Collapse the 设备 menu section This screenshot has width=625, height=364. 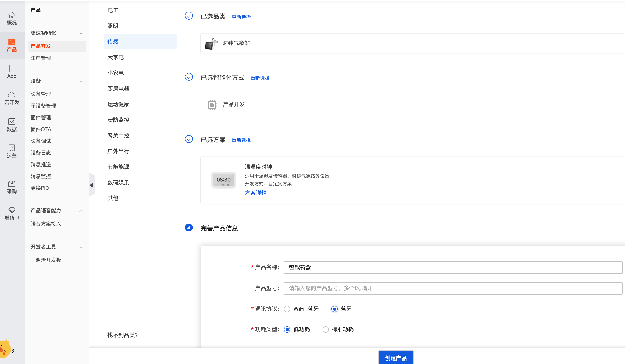pos(81,81)
